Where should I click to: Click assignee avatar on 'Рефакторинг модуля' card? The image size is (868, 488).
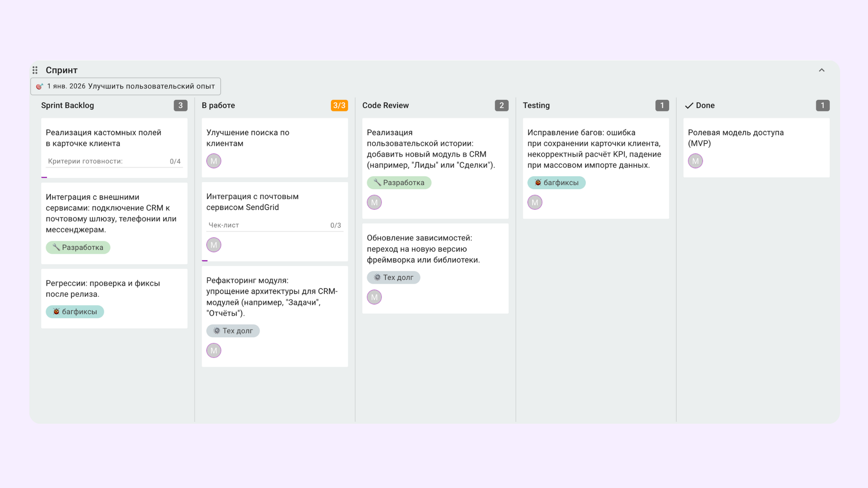[214, 350]
